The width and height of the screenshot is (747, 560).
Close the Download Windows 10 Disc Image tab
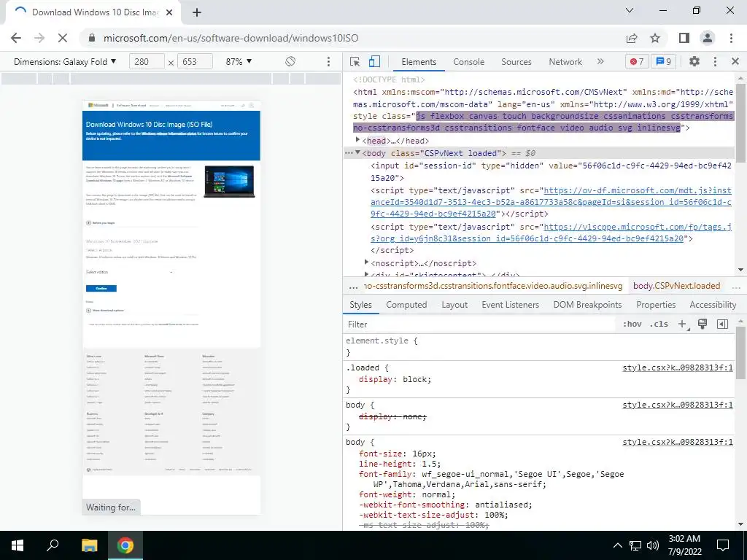coord(169,13)
